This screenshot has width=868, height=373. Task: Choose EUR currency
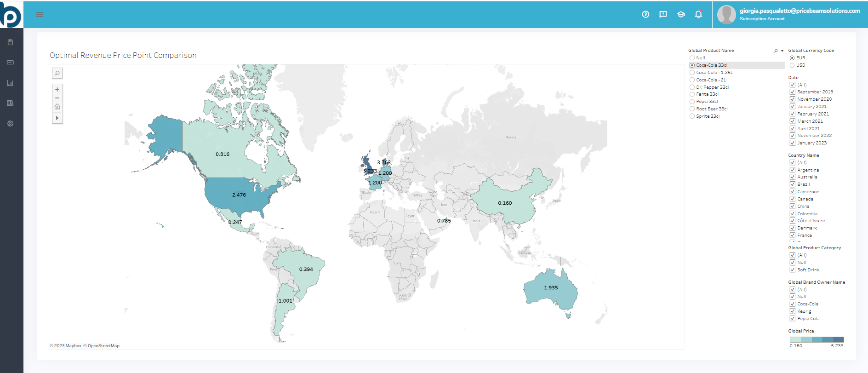[x=792, y=58]
